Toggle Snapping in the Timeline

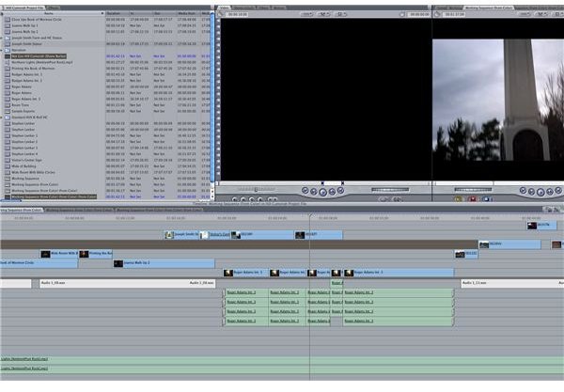(556, 210)
